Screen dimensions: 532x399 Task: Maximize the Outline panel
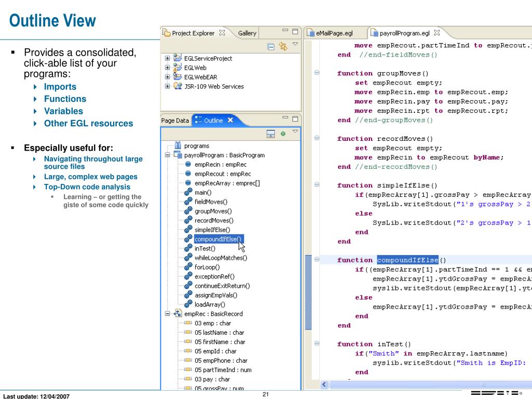coord(295,118)
